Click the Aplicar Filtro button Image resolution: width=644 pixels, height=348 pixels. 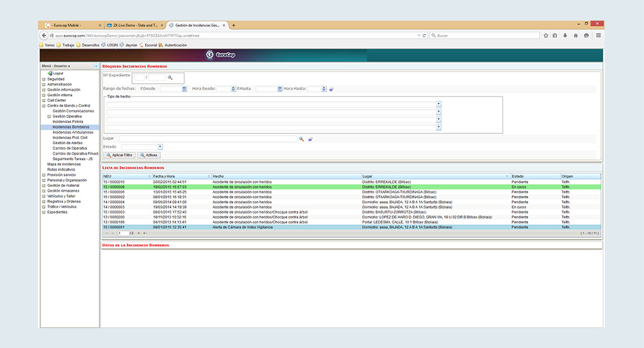(119, 155)
